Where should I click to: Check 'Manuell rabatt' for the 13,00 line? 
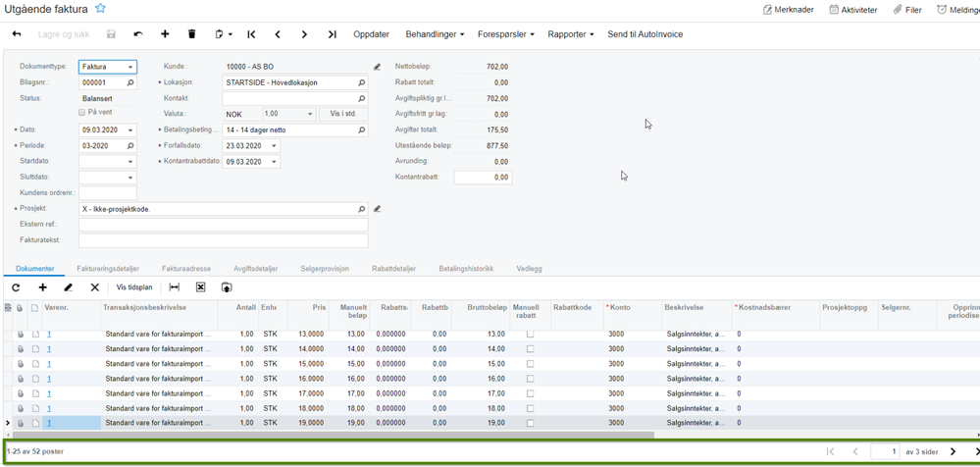coord(530,335)
